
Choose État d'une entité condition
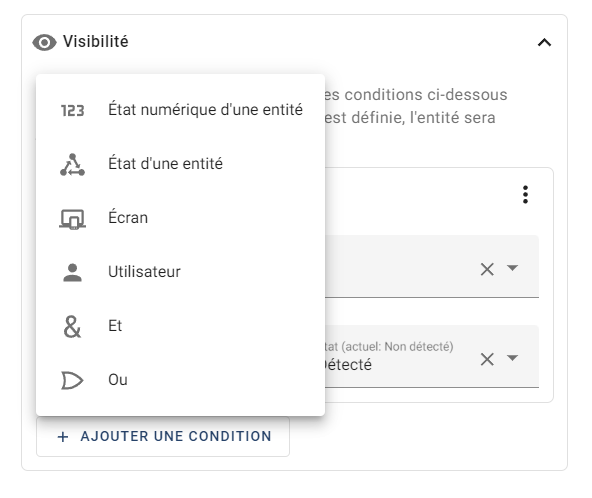[x=180, y=164]
